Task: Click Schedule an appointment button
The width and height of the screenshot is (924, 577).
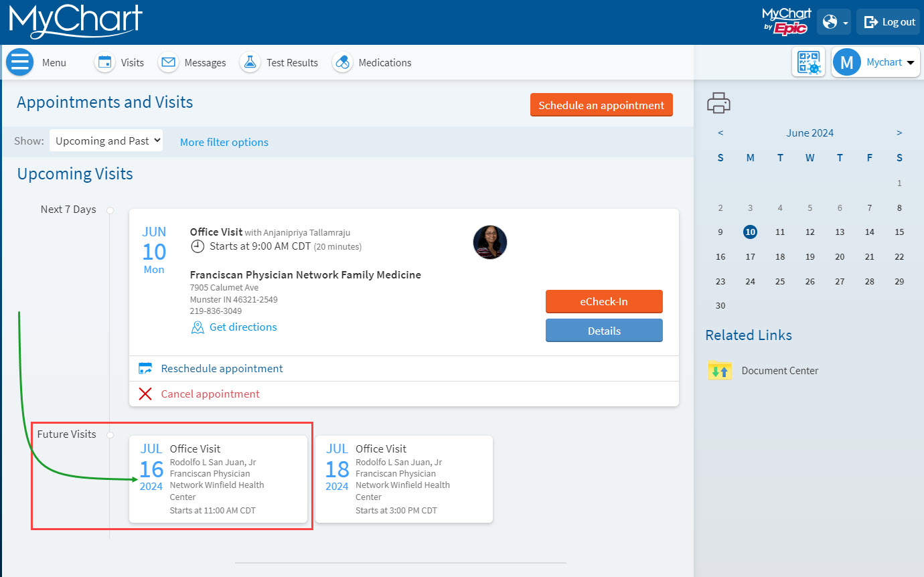Action: click(601, 105)
